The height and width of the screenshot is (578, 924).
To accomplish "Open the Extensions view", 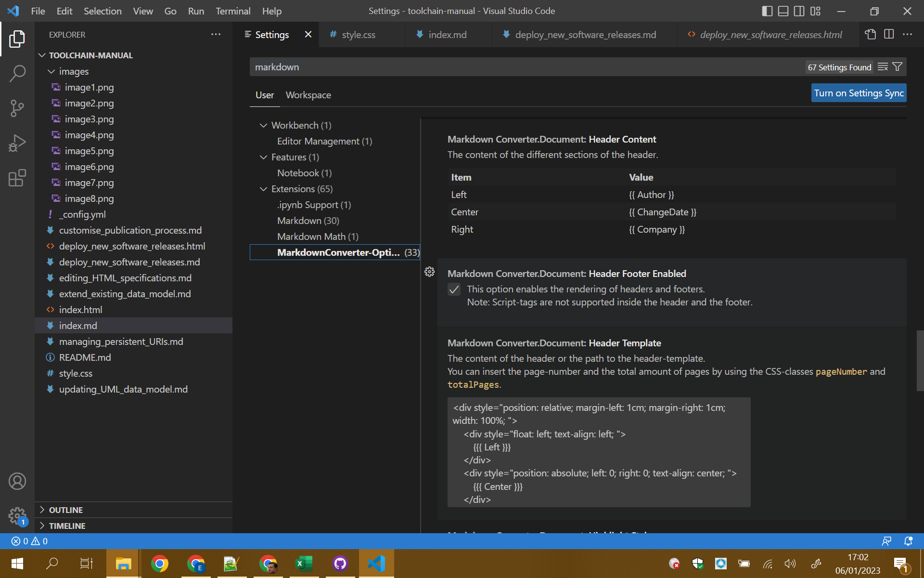I will point(17,178).
